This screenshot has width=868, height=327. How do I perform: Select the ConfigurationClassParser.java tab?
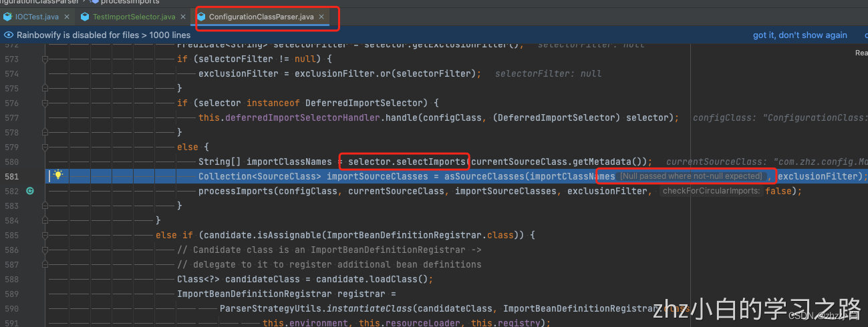[261, 16]
